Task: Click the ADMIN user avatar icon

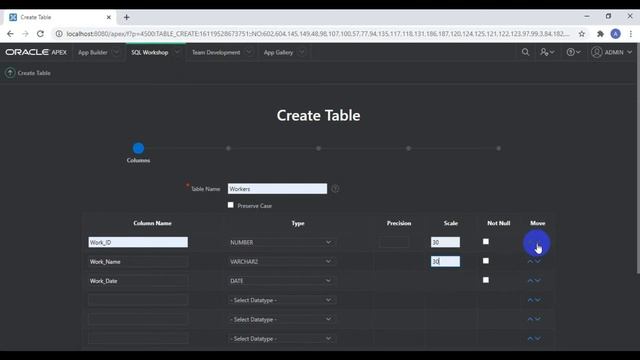Action: pos(596,52)
